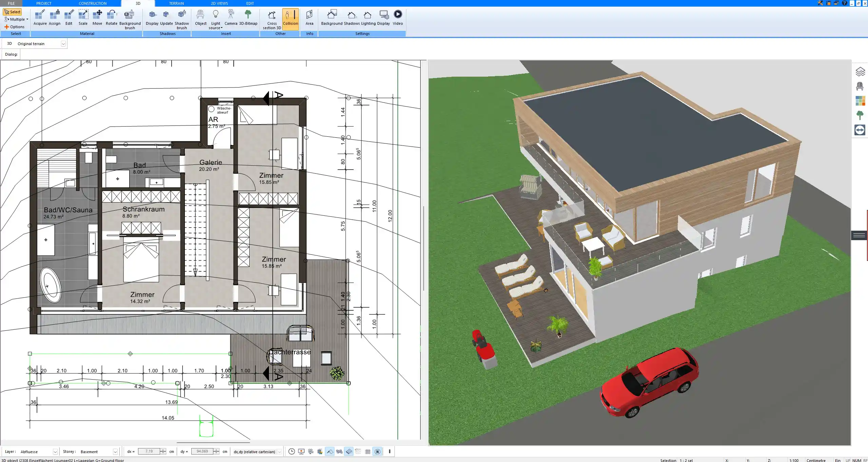868x462 pixels.
Task: Open the furniture object catalog in sidebar
Action: tap(861, 86)
